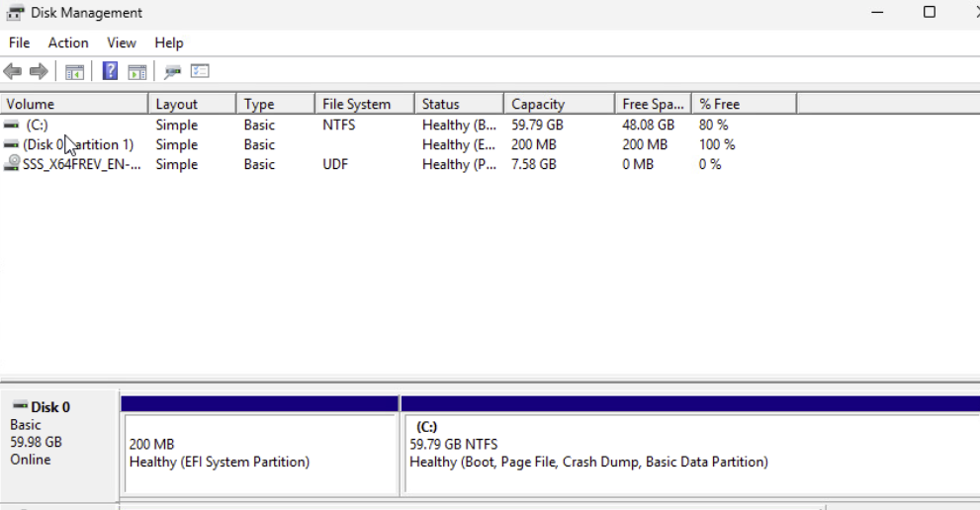Open the Action menu
The image size is (980, 510).
click(68, 42)
